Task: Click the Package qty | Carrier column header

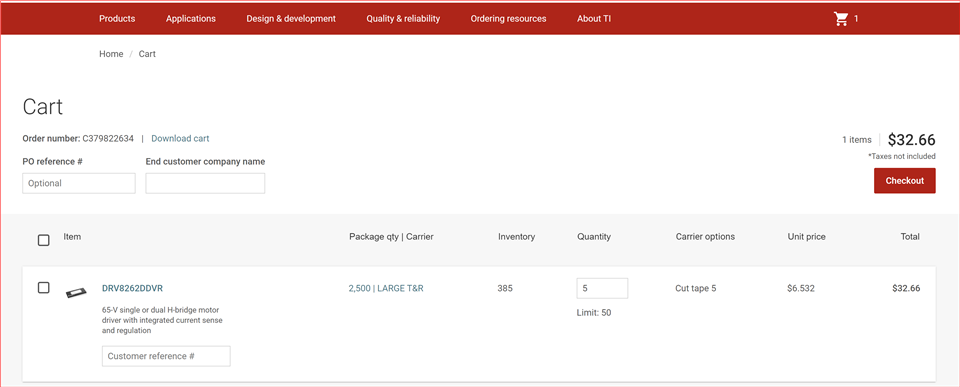Action: point(391,236)
